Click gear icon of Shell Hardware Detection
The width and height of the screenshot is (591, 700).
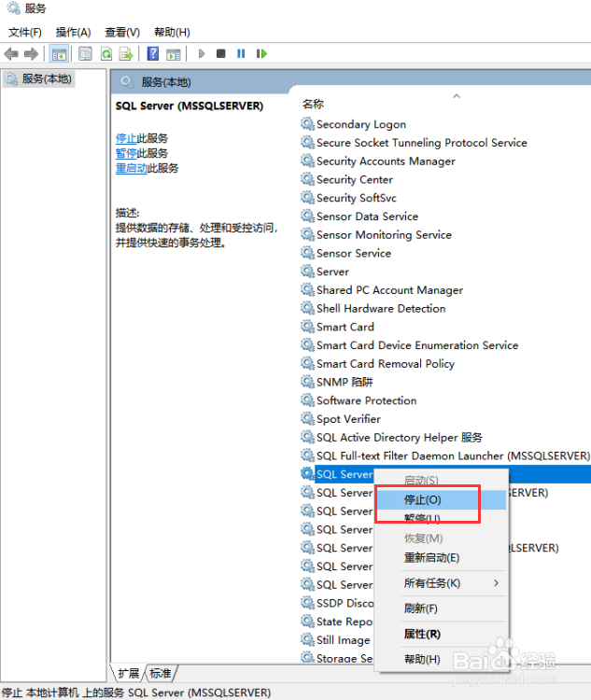point(307,308)
